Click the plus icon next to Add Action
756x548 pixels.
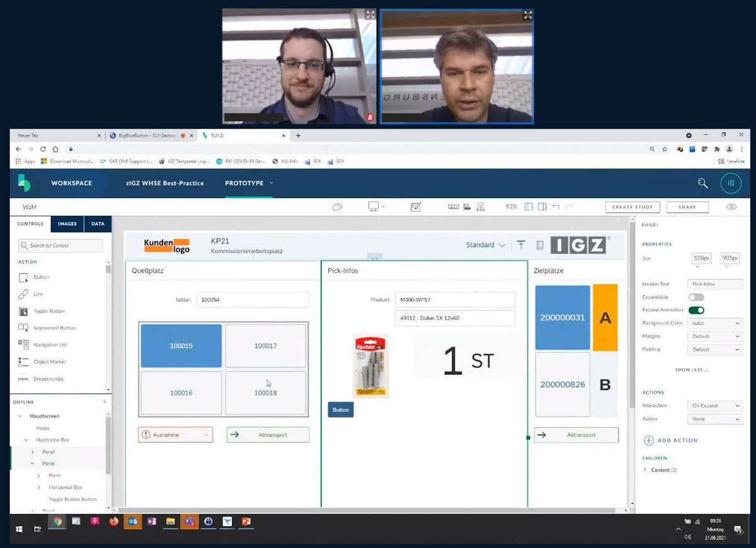click(x=648, y=440)
